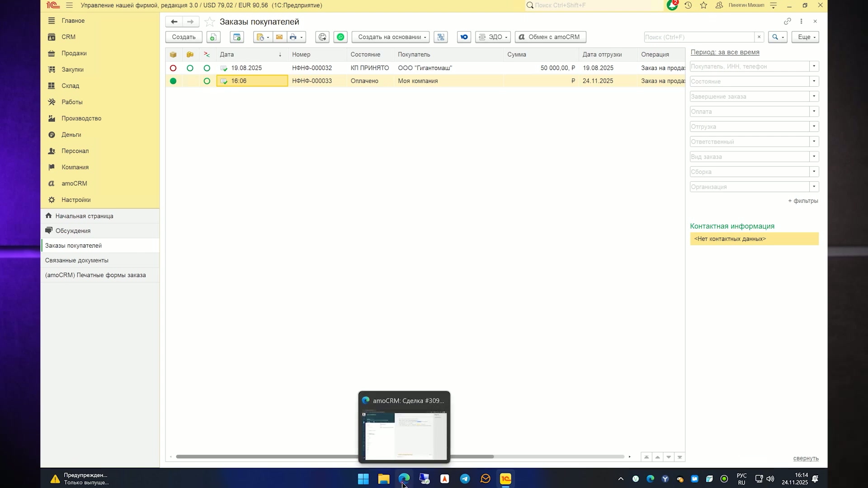868x488 pixels.
Task: Toggle third status circle of order НФНФ-000033
Action: (207, 81)
